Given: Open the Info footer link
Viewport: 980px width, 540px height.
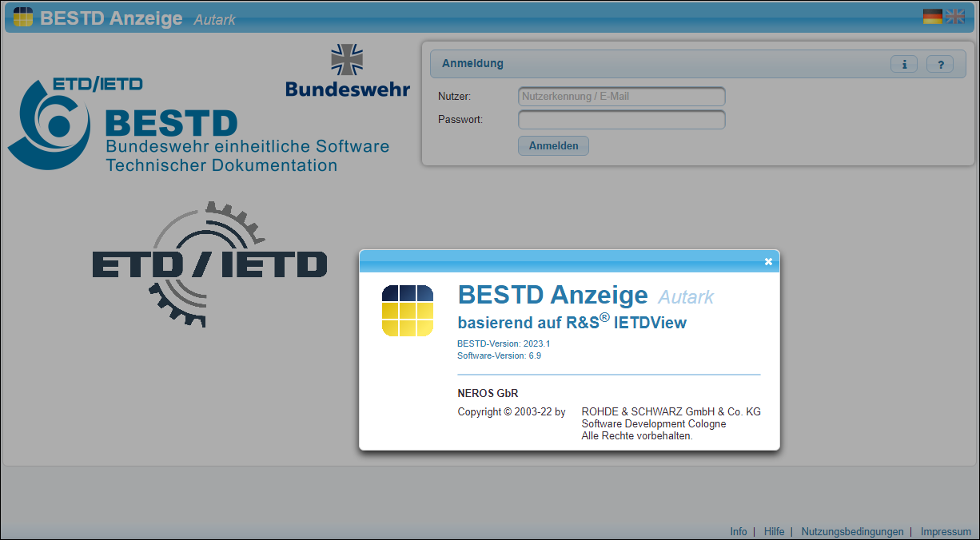Looking at the screenshot, I should click(739, 531).
